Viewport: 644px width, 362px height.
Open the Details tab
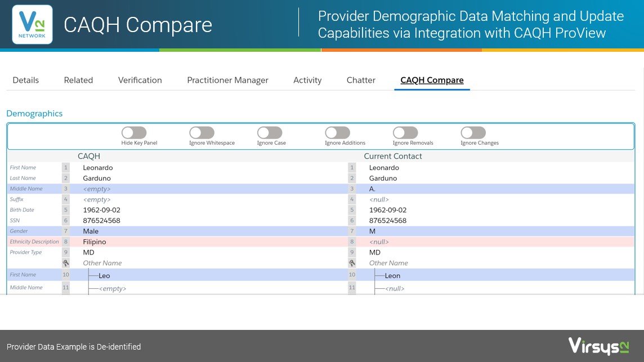coord(26,80)
